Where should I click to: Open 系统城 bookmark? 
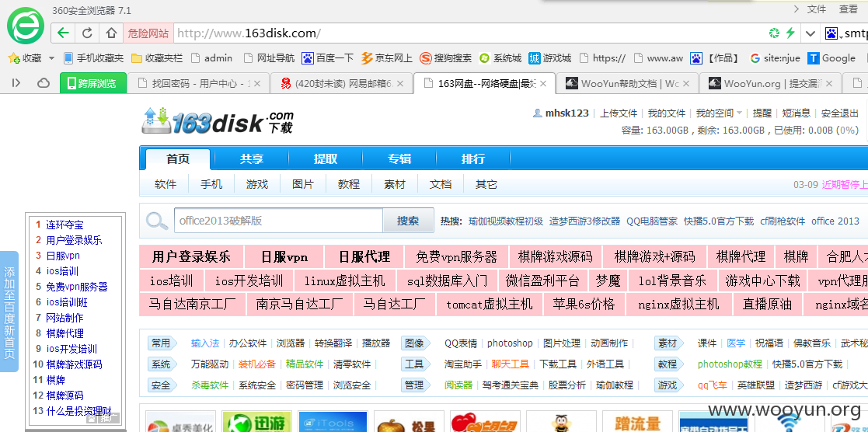pyautogui.click(x=500, y=58)
